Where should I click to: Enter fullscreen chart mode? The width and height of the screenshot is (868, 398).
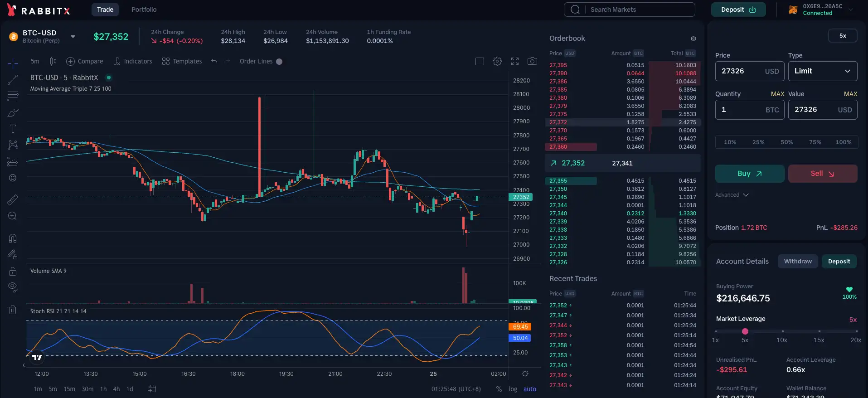(515, 61)
